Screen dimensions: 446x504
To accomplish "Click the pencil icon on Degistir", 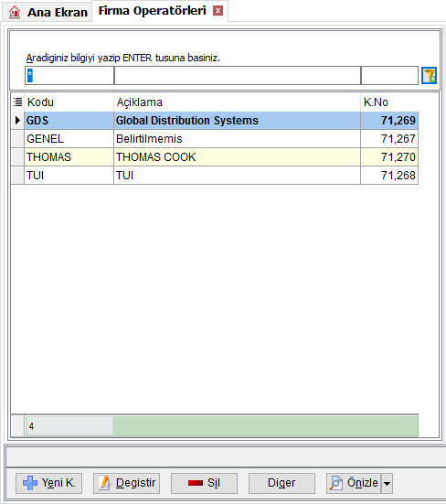I will [x=105, y=483].
